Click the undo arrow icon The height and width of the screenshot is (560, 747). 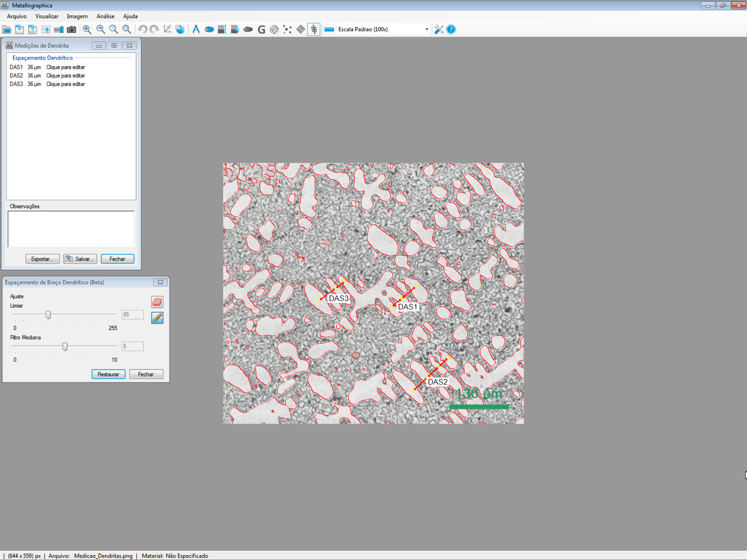(143, 30)
